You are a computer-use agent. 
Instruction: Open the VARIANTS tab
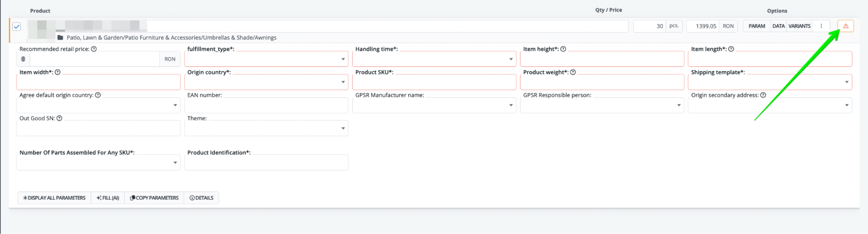(x=799, y=26)
